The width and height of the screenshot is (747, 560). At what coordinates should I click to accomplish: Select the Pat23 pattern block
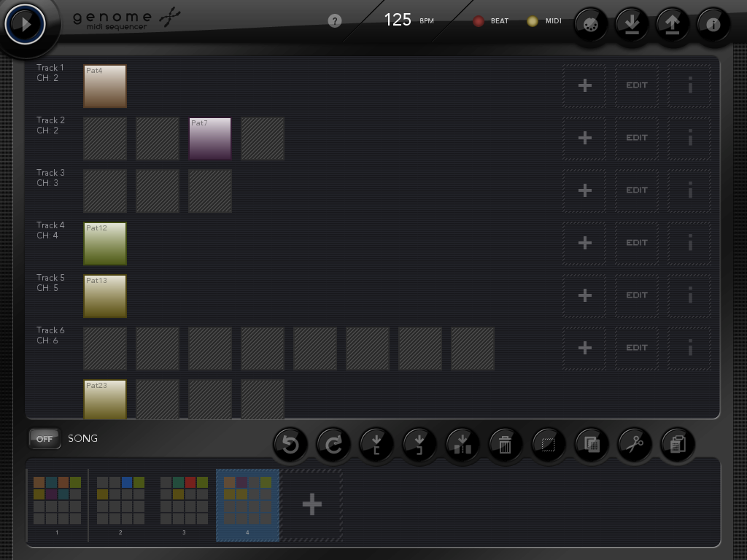point(105,400)
